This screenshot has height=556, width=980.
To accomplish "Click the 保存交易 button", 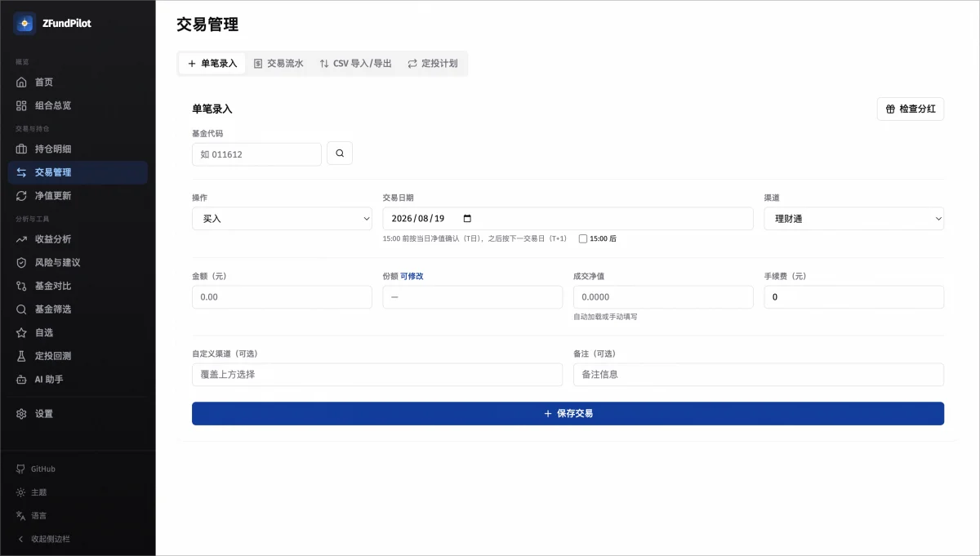I will (x=568, y=414).
